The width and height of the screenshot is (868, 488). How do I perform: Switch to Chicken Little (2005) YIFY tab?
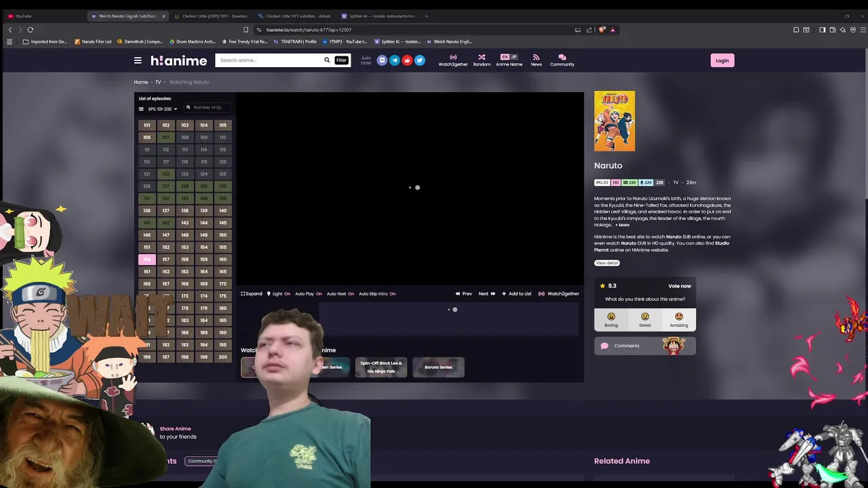(x=212, y=16)
